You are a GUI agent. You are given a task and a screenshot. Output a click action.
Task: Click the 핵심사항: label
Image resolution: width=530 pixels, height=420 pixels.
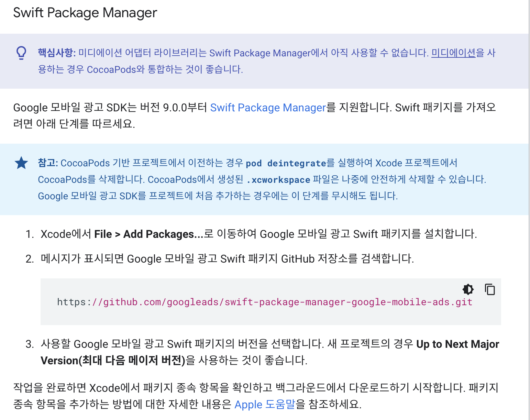coord(56,53)
